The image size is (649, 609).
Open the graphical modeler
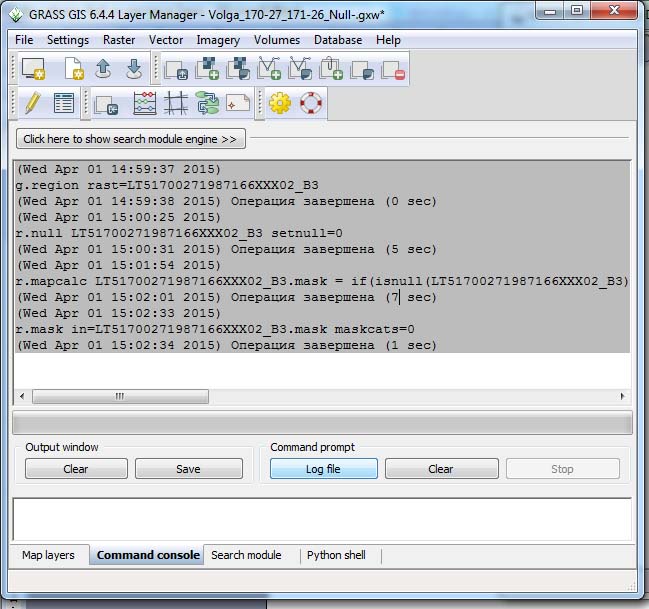[x=207, y=103]
